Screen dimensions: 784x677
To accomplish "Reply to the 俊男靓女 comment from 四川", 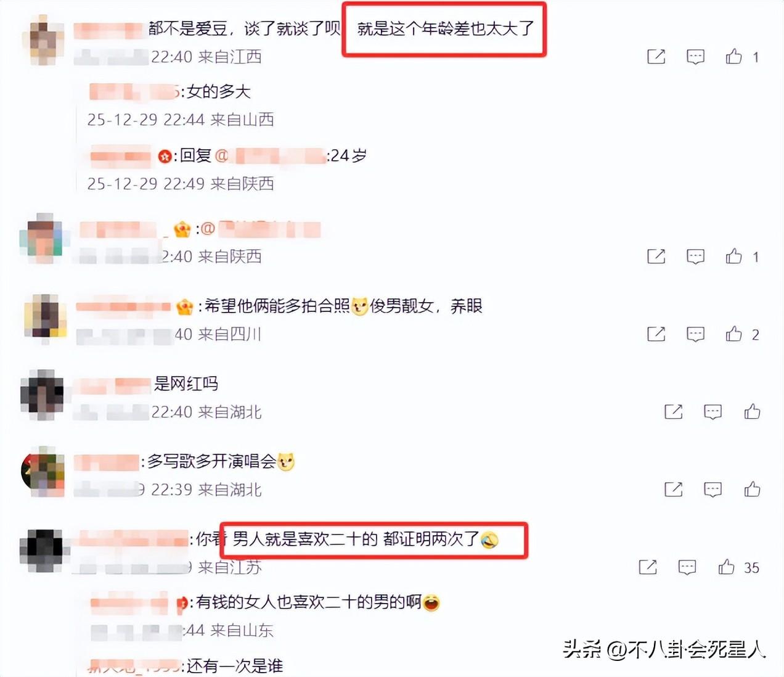I will [695, 334].
